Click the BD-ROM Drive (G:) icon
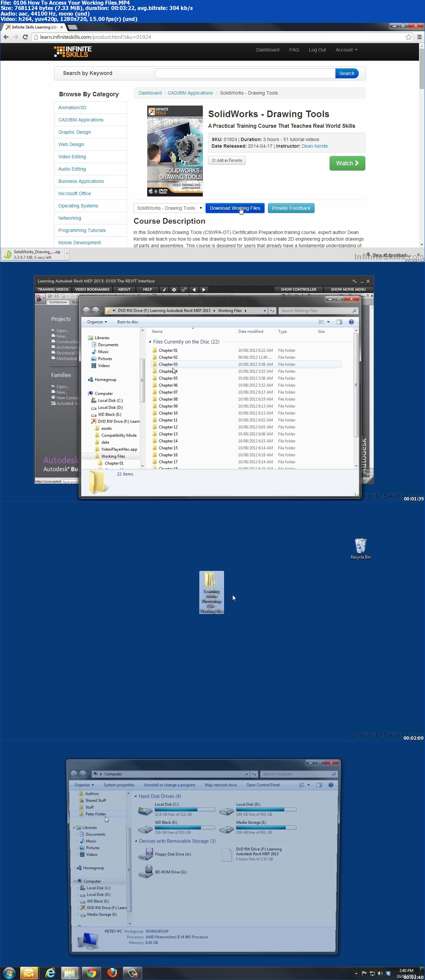This screenshot has height=980, width=425. pos(145,872)
